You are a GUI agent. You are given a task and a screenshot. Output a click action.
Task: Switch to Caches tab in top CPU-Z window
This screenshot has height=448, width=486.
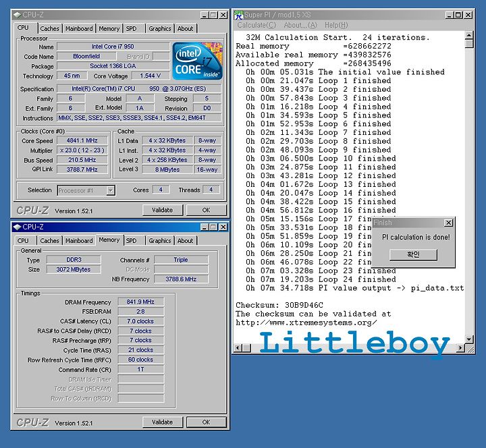click(x=49, y=28)
